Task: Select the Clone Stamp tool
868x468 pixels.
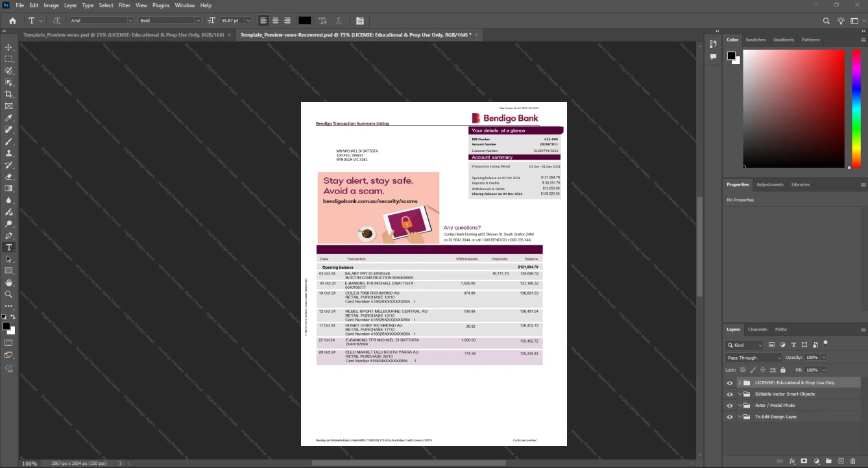Action: pos(9,153)
